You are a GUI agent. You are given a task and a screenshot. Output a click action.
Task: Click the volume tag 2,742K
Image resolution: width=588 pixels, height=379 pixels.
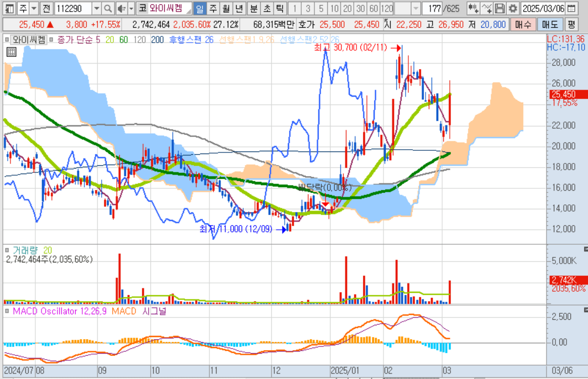coord(569,280)
